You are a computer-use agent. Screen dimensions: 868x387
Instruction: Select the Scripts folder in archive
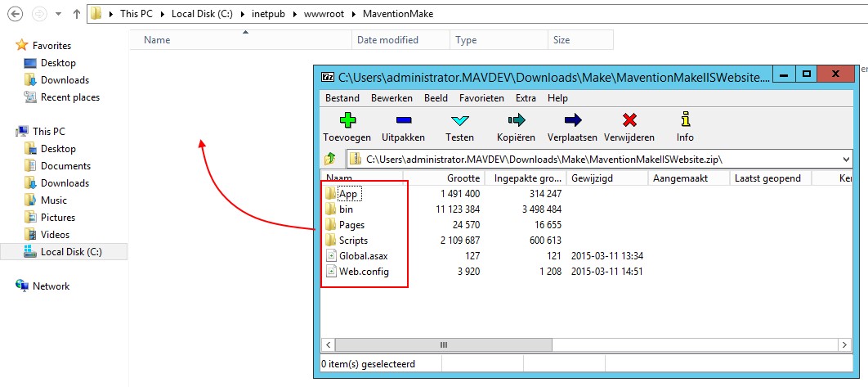(353, 241)
